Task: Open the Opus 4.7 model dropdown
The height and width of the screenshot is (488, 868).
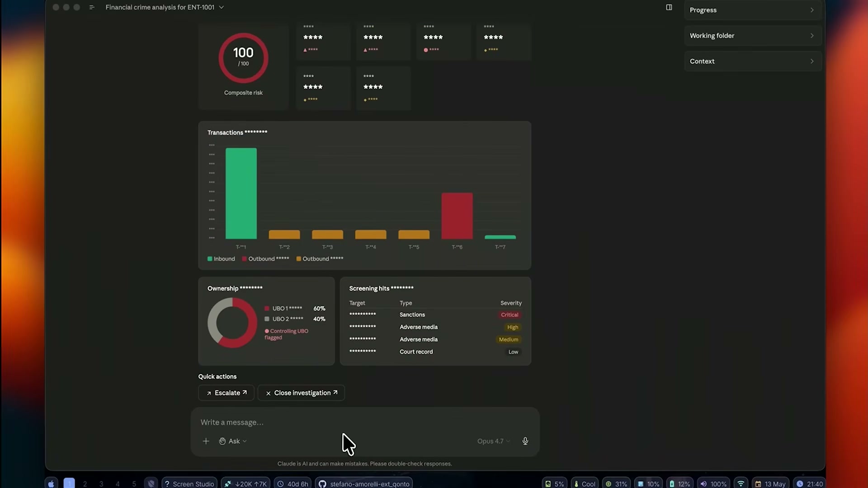Action: pos(493,441)
